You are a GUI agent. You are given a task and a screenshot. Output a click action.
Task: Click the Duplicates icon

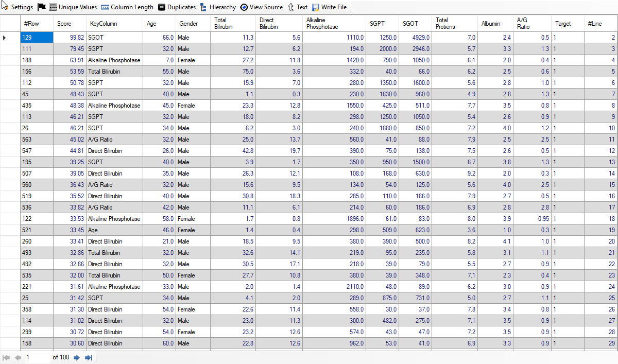point(162,7)
